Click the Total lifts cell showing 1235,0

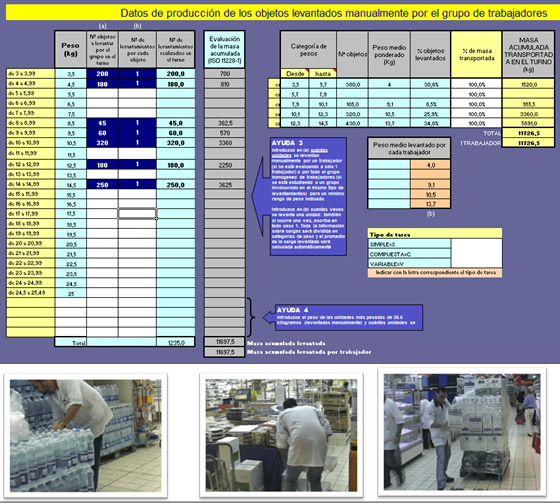(176, 342)
